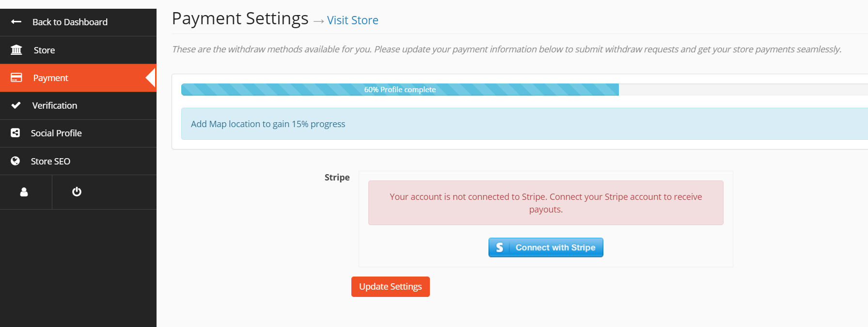
Task: Click the Store SEO globe icon
Action: (x=16, y=161)
